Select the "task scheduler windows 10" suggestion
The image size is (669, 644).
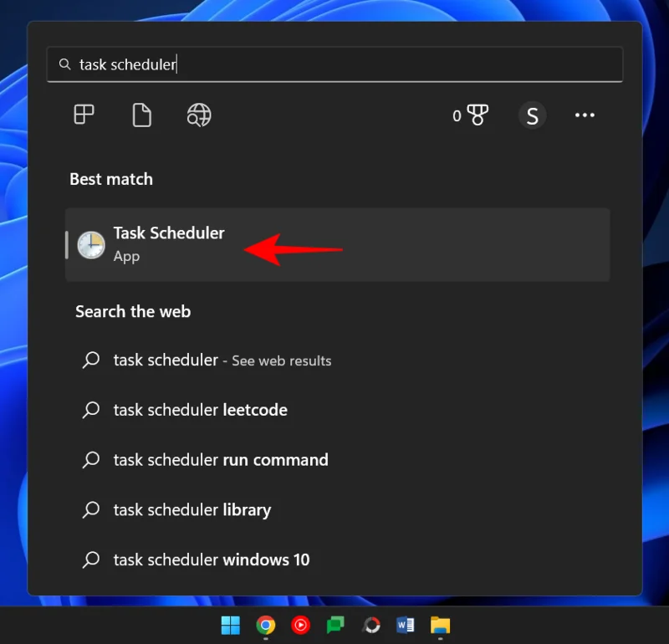(x=212, y=560)
